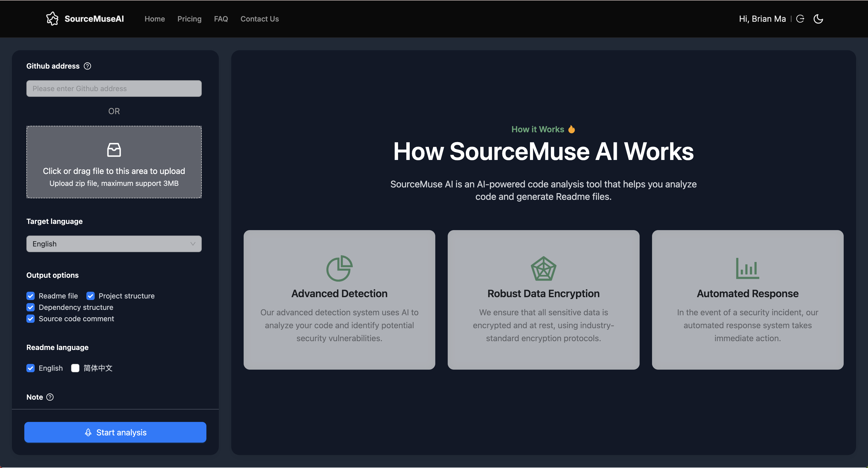868x468 pixels.
Task: Click the Start analysis button
Action: point(115,432)
